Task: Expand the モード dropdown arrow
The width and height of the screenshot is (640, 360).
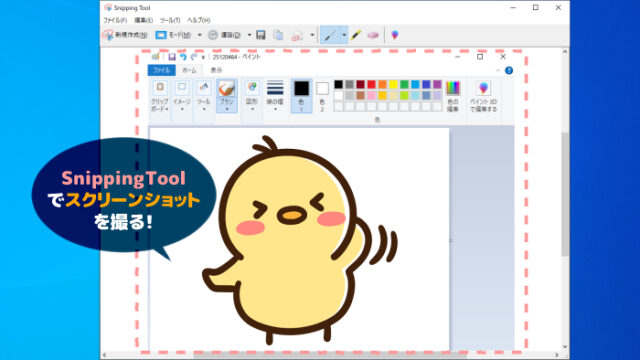Action: coord(200,35)
